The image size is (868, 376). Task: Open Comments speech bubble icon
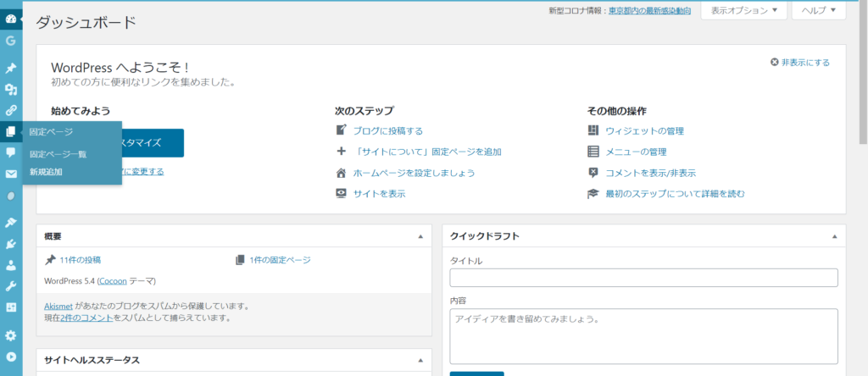(10, 153)
